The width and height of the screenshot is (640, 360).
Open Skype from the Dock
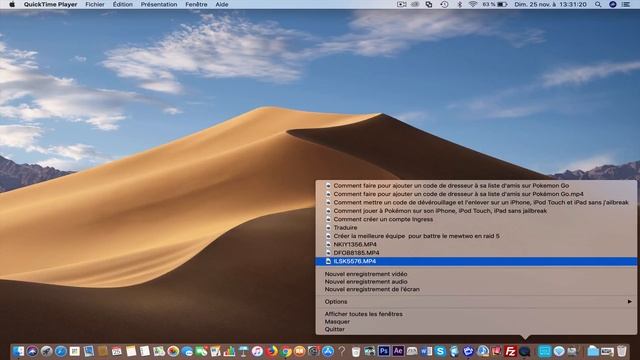tap(440, 351)
